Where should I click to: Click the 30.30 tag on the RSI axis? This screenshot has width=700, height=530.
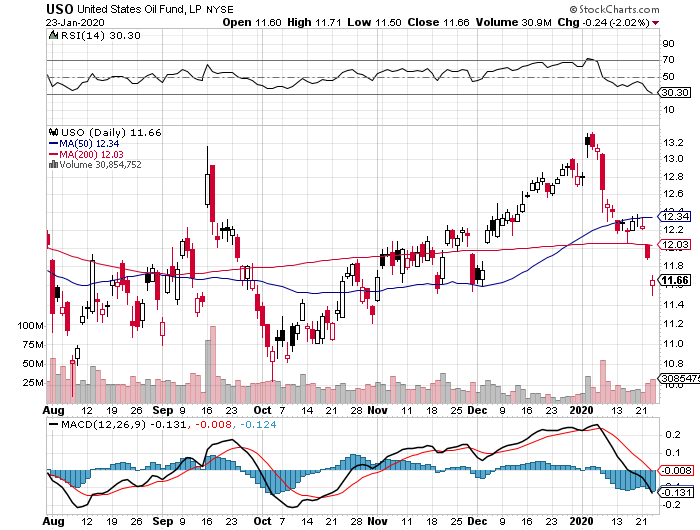click(675, 92)
